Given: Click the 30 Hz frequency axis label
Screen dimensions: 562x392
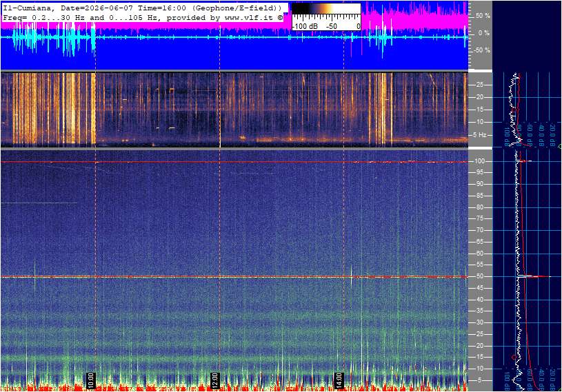Looking at the screenshot, I should point(479,322).
